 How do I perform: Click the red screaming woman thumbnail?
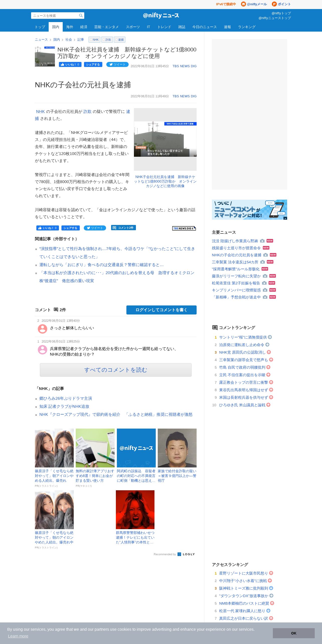[x=135, y=510]
